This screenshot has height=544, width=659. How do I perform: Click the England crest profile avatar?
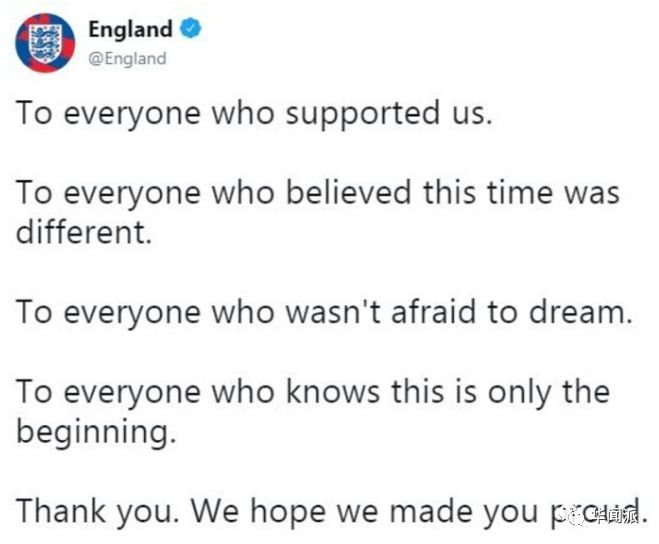[45, 43]
